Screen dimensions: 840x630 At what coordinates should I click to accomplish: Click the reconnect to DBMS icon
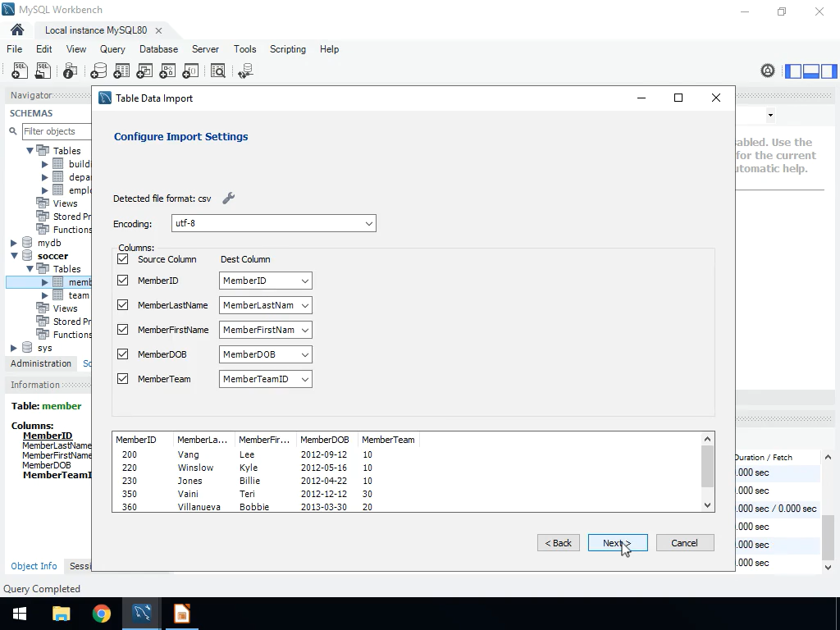pos(245,71)
